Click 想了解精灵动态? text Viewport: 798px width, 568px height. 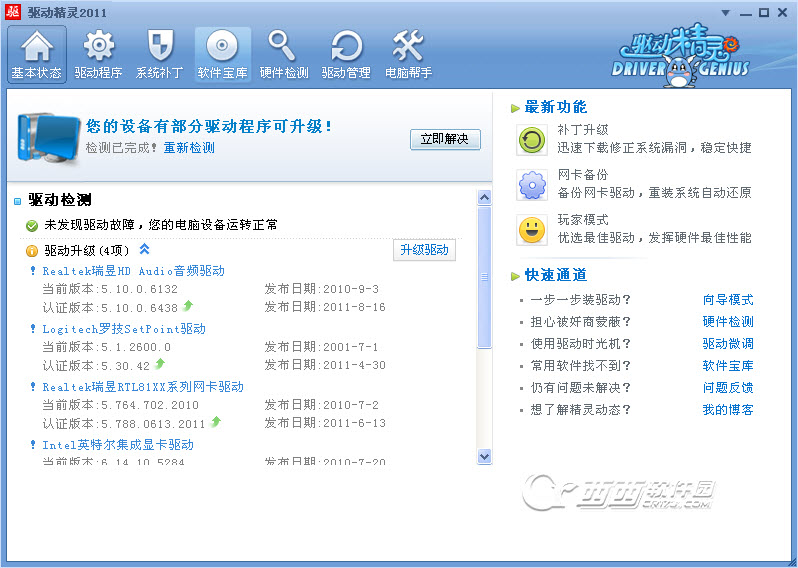click(x=581, y=410)
